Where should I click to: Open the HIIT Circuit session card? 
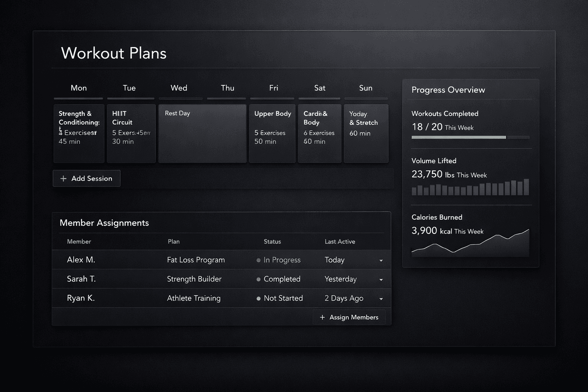(x=131, y=133)
